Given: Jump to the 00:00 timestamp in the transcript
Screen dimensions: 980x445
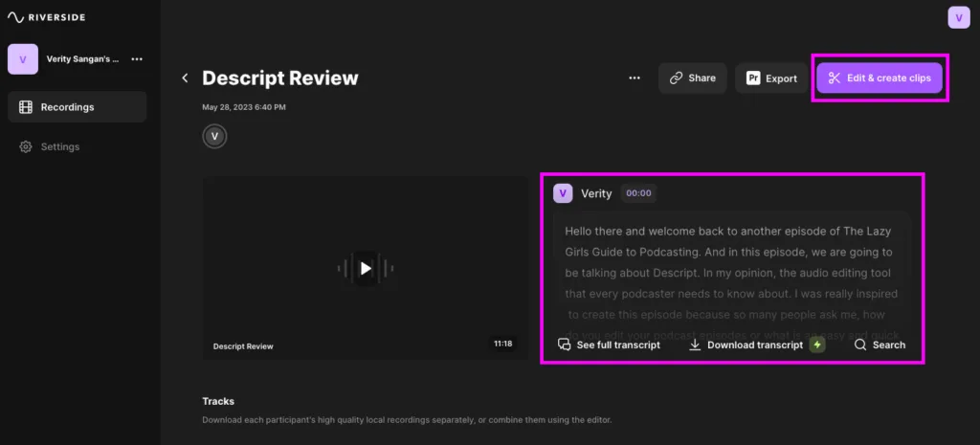Looking at the screenshot, I should (x=638, y=193).
